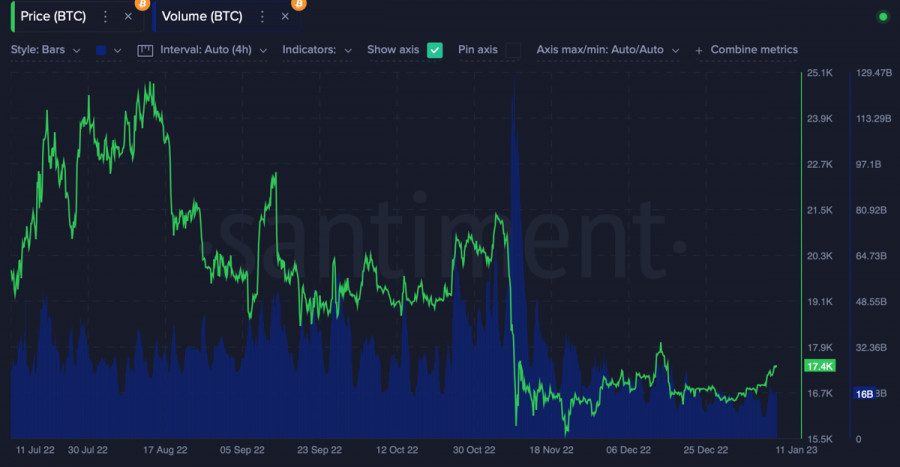The image size is (900, 467).
Task: Click Combine metrics button
Action: pos(754,50)
